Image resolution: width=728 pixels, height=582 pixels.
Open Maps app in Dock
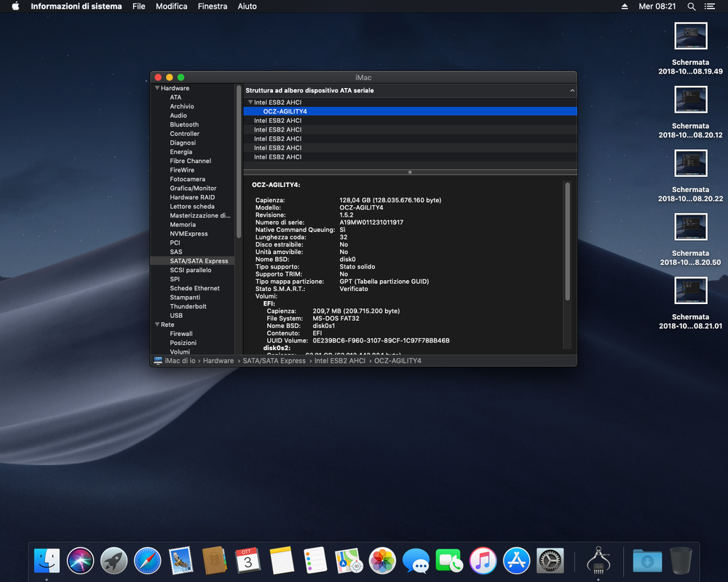(349, 561)
